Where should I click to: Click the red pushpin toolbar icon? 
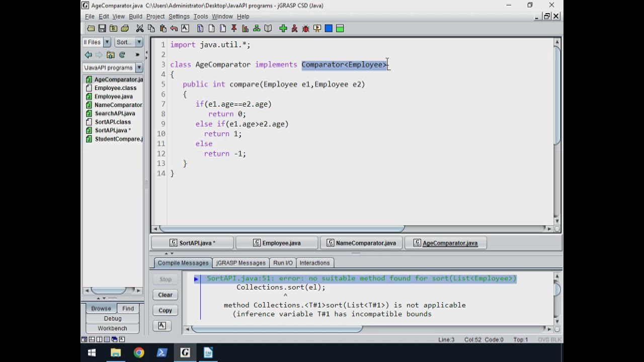[234, 29]
